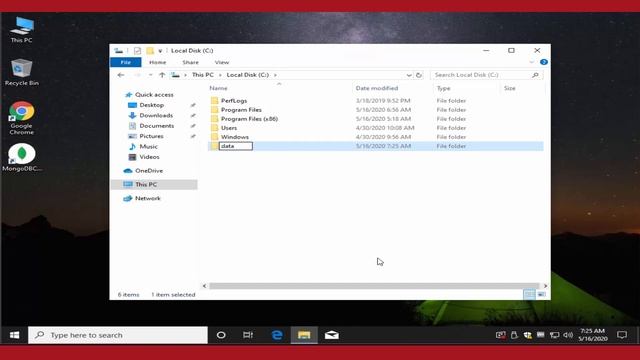Switch to Large icons view layout button
Viewport: 640px width, 360px height.
(x=541, y=294)
